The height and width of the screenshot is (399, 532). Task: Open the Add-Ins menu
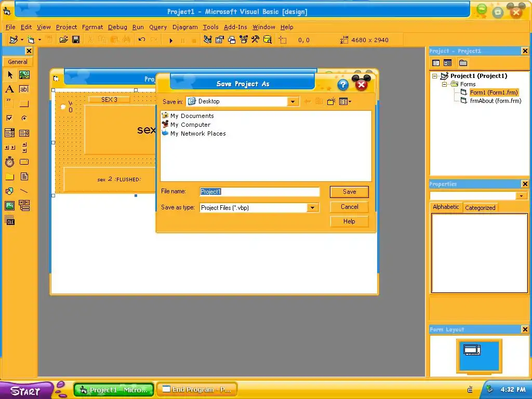pyautogui.click(x=235, y=27)
